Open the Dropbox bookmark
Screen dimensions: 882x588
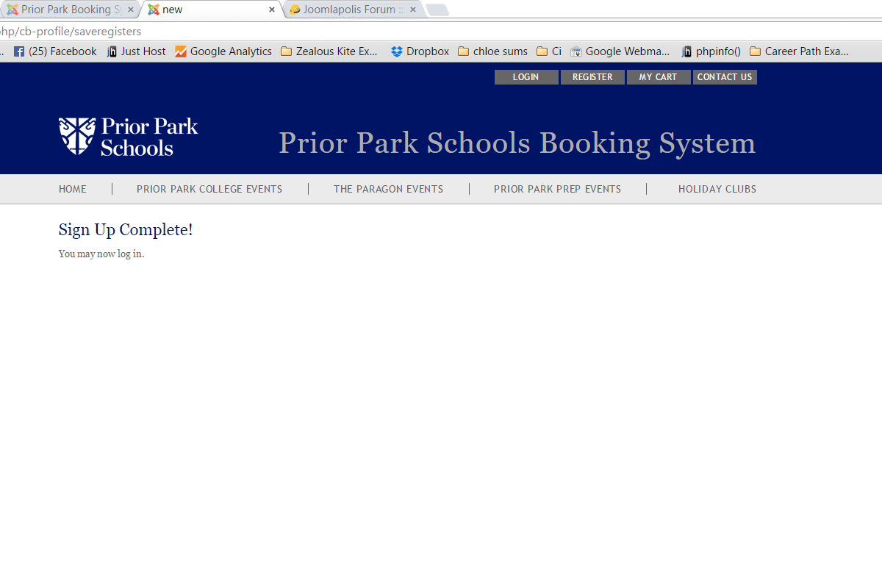pyautogui.click(x=420, y=51)
